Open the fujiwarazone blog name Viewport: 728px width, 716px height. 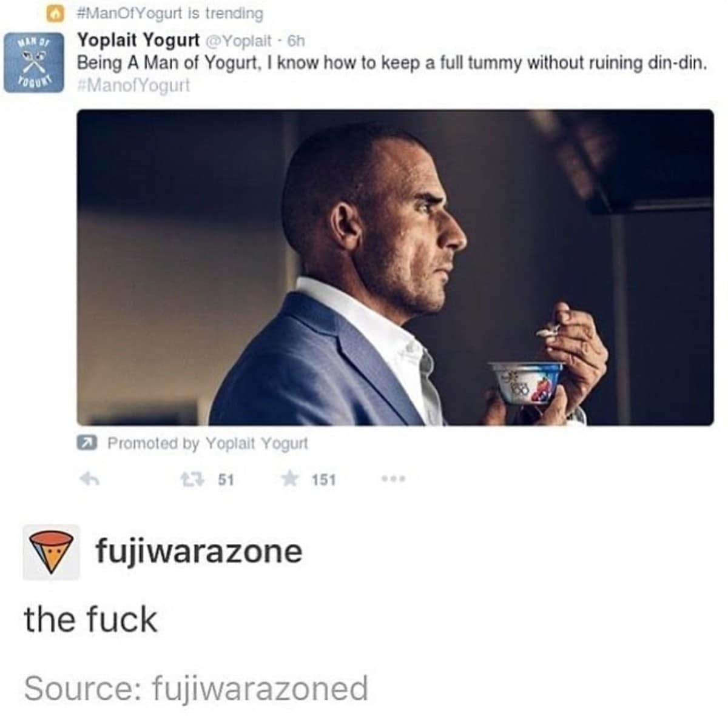point(198,551)
